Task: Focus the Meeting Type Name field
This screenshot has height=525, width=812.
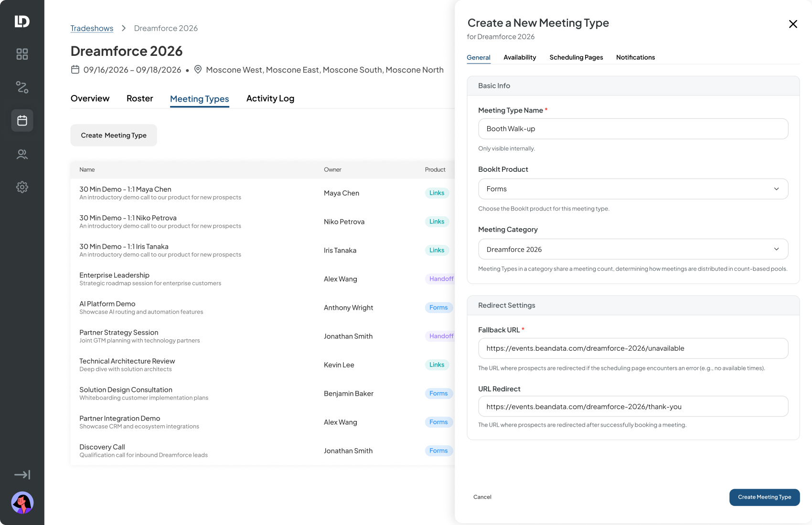Action: click(633, 129)
